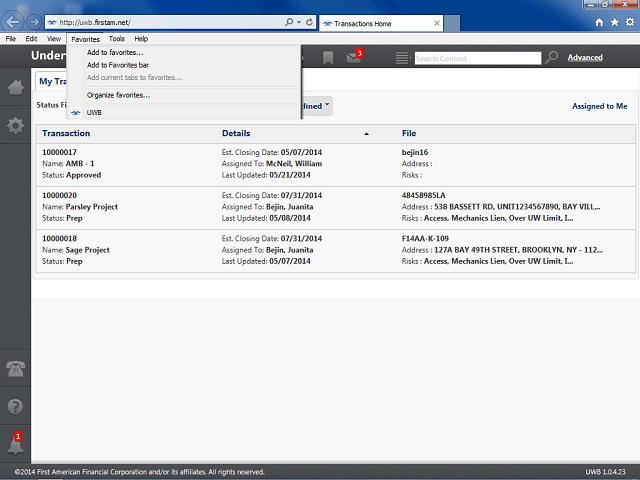Screen dimensions: 640x480
Task: Select Add to favorites menu entry
Action: (x=115, y=52)
